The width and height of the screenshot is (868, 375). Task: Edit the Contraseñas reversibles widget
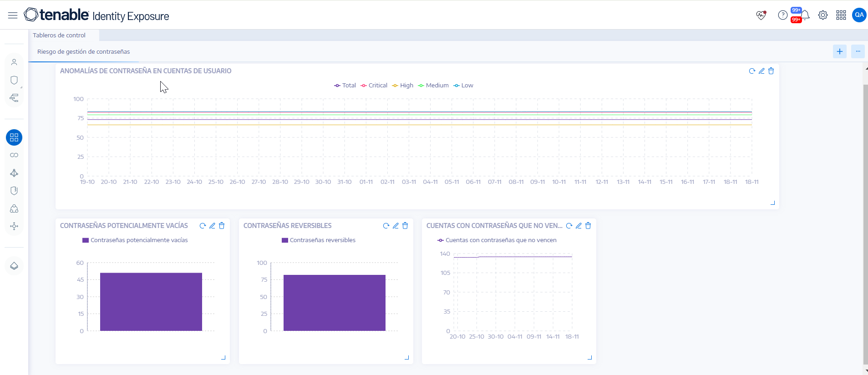pyautogui.click(x=396, y=226)
